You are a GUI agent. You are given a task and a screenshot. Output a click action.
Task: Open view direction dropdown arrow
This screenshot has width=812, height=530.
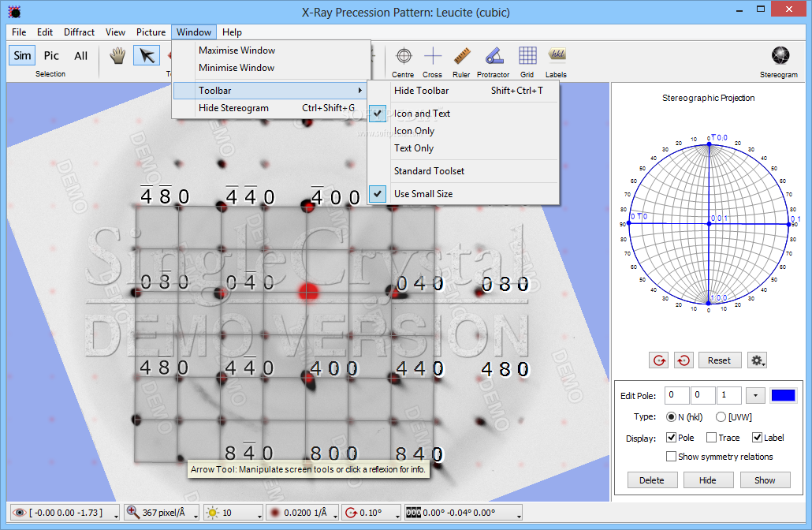[x=115, y=515]
